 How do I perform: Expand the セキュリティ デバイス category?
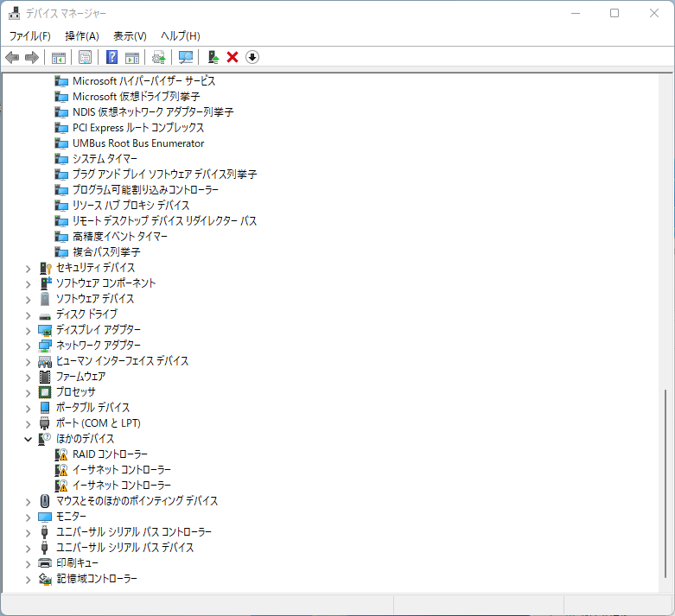28,269
